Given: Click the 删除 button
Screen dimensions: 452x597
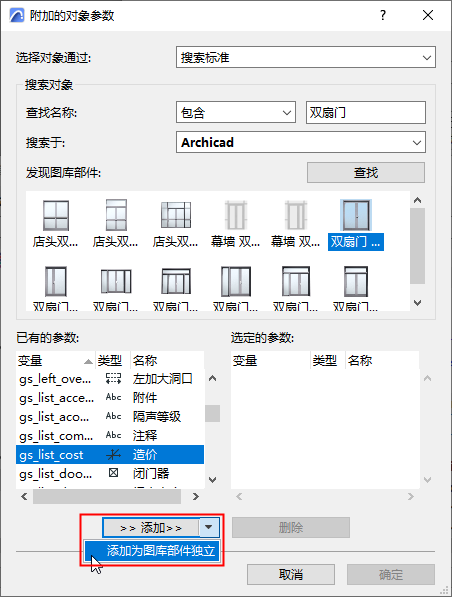Looking at the screenshot, I should click(291, 528).
